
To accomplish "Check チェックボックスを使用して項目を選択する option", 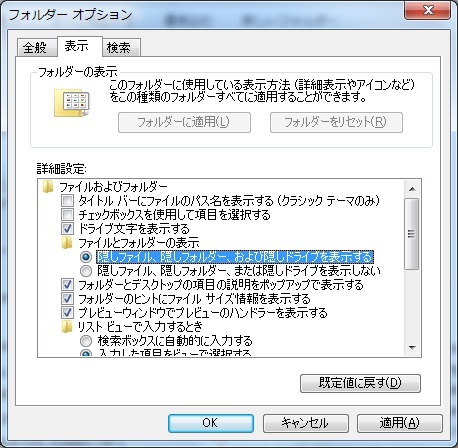I will pyautogui.click(x=67, y=215).
